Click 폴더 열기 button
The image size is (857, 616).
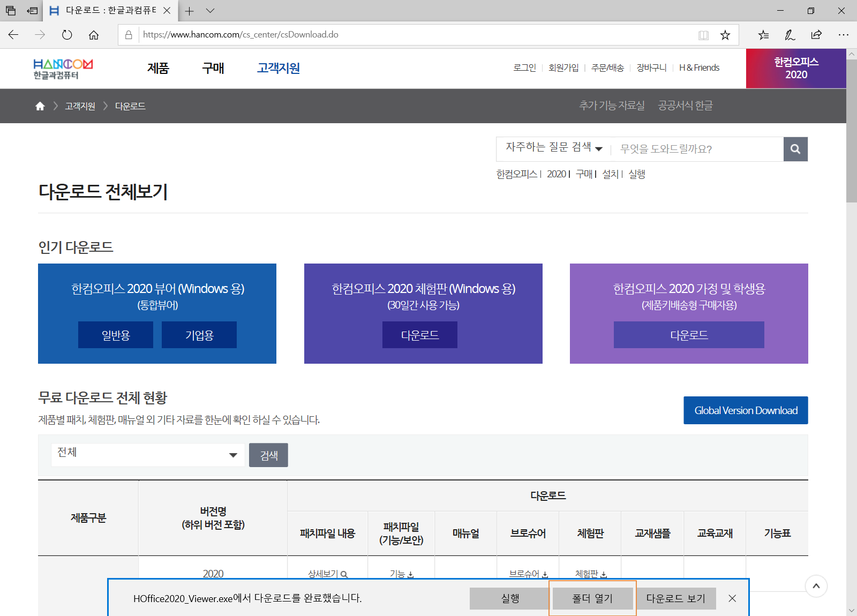pos(592,598)
